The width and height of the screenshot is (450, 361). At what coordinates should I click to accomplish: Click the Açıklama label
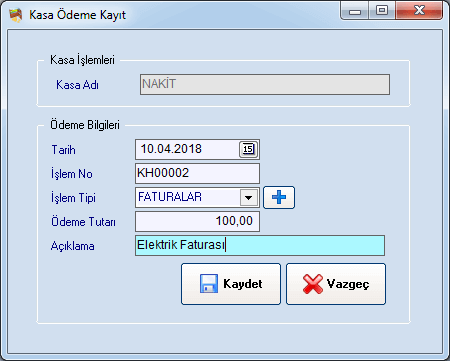[73, 246]
